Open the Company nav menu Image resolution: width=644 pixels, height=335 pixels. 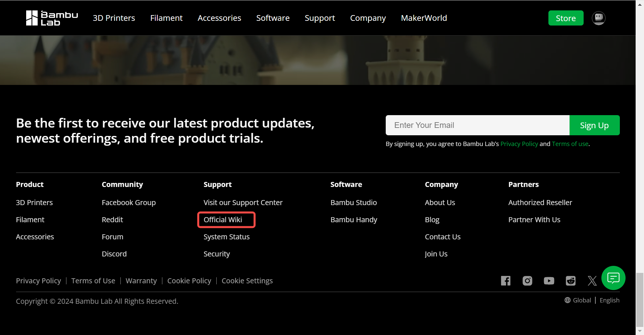pos(368,18)
